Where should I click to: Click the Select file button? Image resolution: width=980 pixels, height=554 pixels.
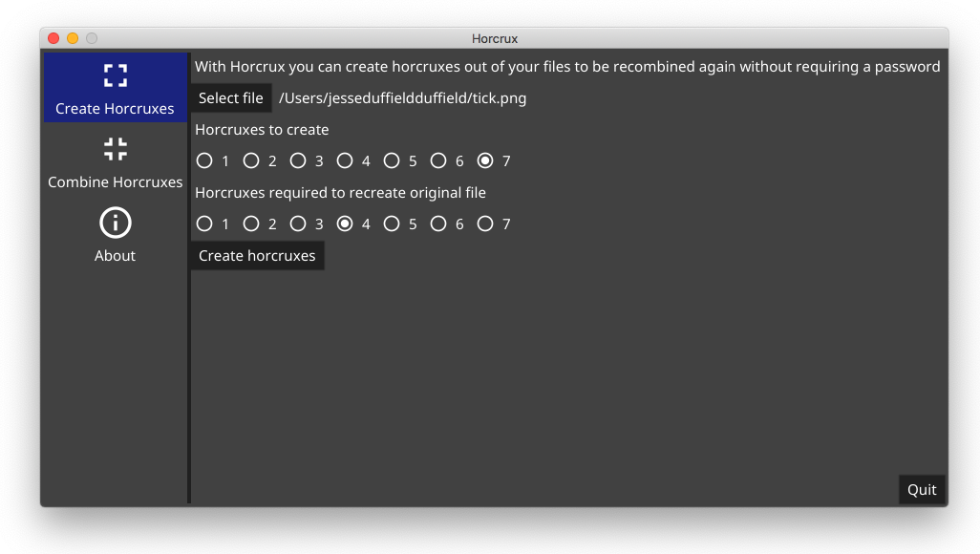coord(230,98)
